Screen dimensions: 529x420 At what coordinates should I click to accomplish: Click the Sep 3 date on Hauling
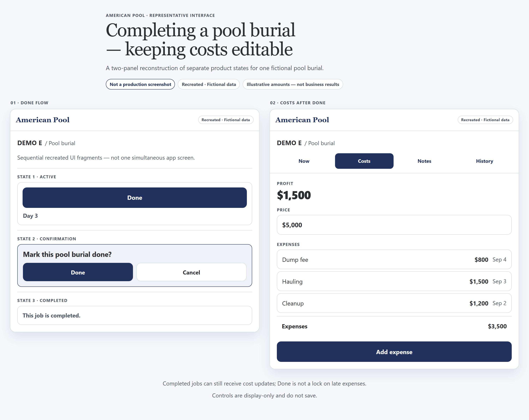tap(499, 281)
